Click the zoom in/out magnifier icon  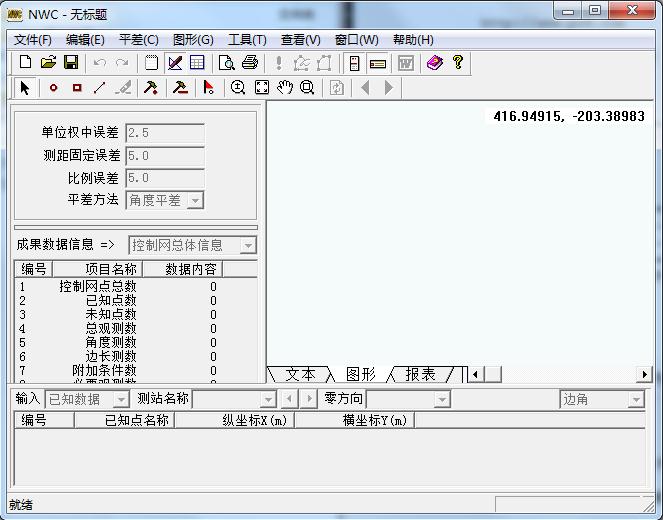tap(238, 88)
